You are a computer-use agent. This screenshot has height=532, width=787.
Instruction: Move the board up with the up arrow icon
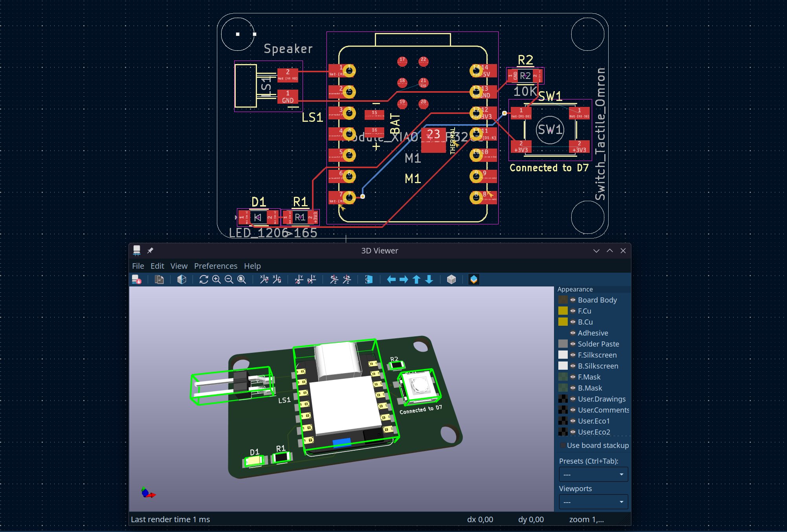(416, 279)
